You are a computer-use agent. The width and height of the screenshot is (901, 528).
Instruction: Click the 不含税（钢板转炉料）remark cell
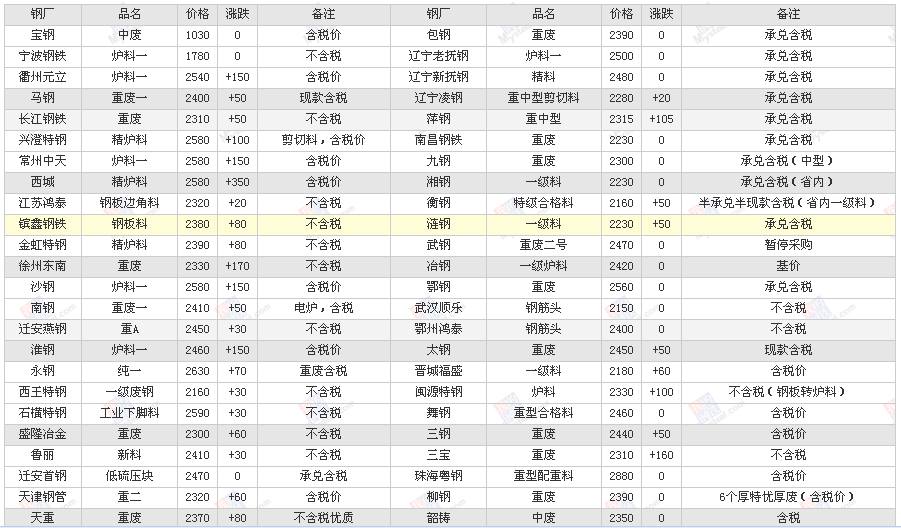point(787,392)
